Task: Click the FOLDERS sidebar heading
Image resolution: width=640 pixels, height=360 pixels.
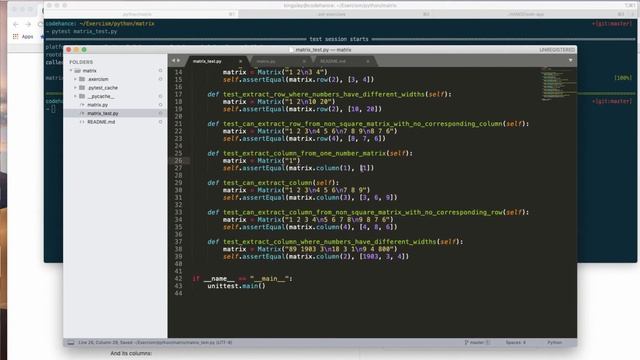Action: (x=81, y=62)
